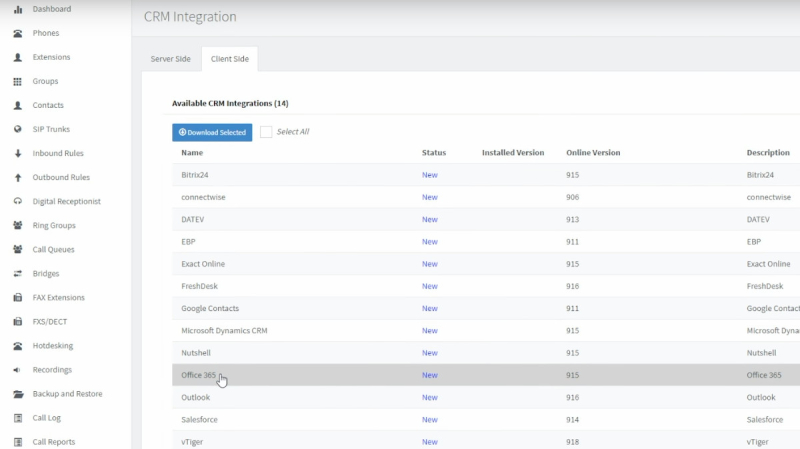800x449 pixels.
Task: Click the Call Queues people icon
Action: tap(18, 250)
